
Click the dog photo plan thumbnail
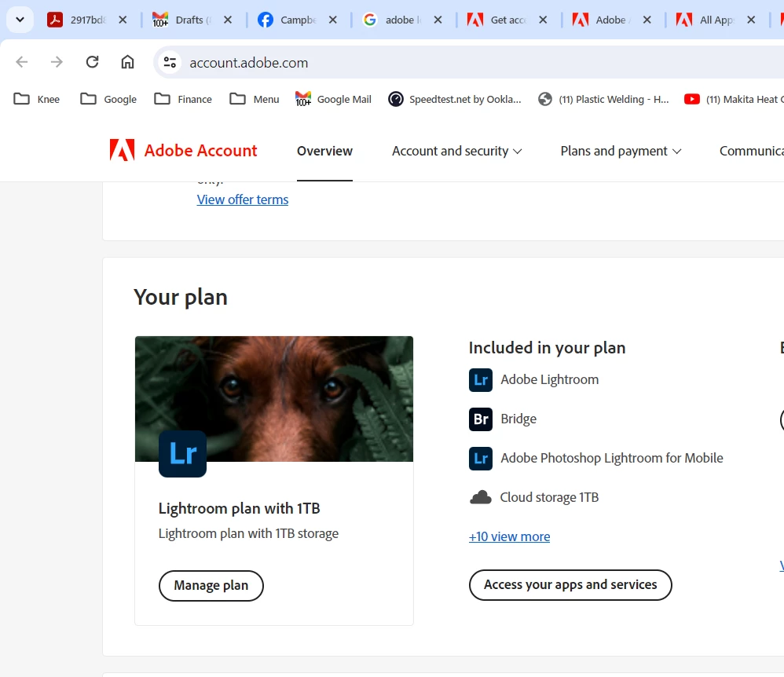[274, 398]
